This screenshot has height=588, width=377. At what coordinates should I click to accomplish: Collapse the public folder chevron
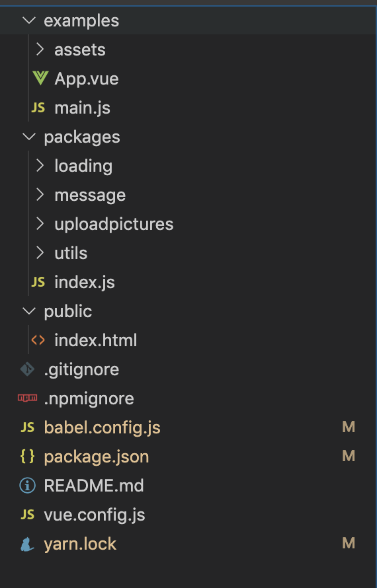tap(29, 311)
